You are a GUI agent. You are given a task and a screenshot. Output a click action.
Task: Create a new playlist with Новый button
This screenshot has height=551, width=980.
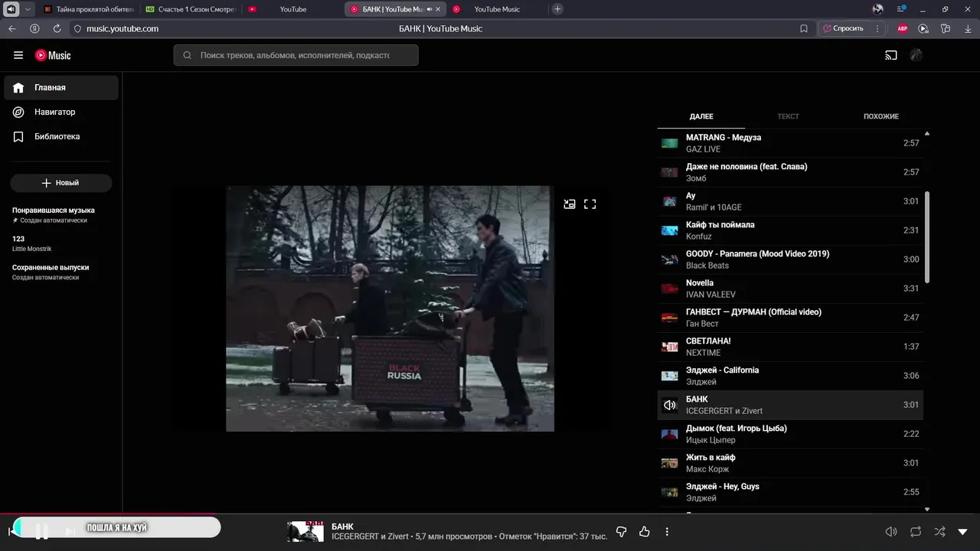61,183
